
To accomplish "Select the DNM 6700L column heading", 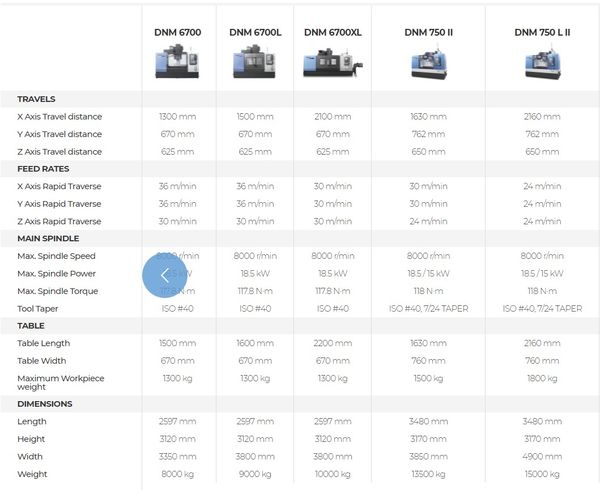I will (x=255, y=33).
